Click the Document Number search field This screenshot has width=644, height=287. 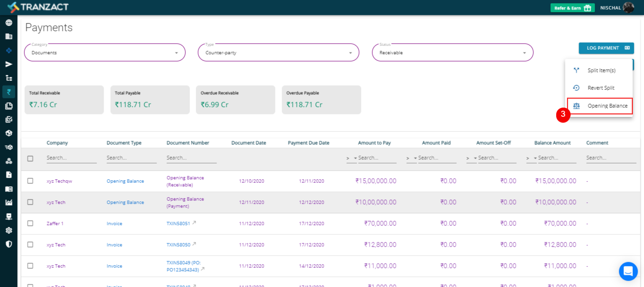[191, 158]
